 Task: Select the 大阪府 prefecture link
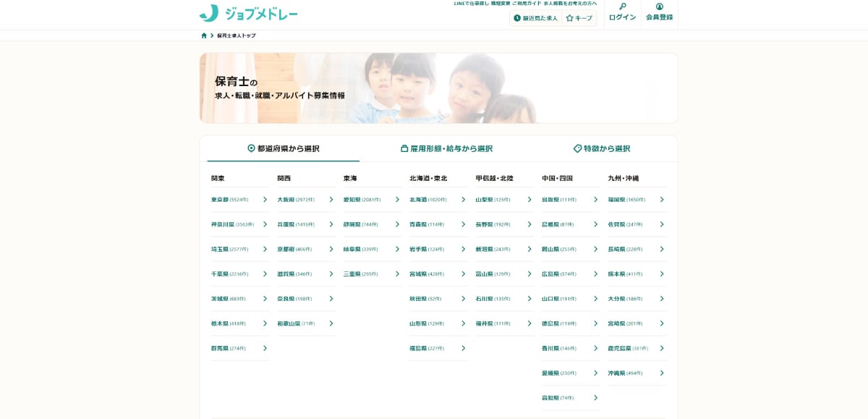point(286,199)
